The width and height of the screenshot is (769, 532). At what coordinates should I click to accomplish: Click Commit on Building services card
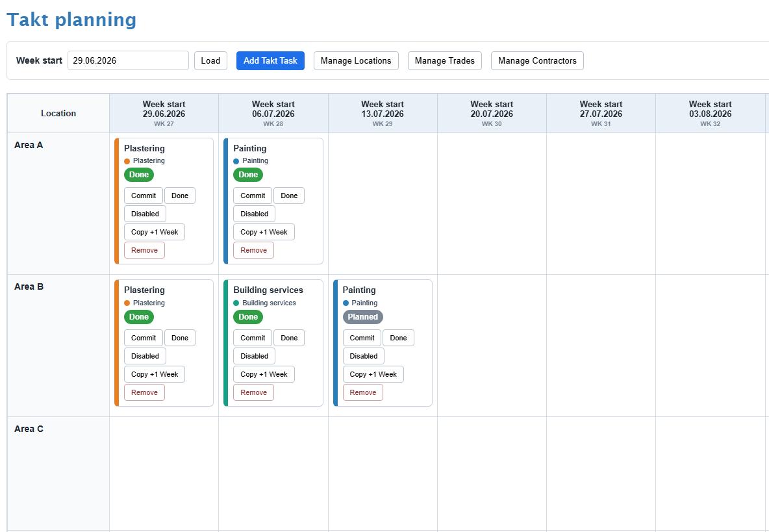click(253, 338)
